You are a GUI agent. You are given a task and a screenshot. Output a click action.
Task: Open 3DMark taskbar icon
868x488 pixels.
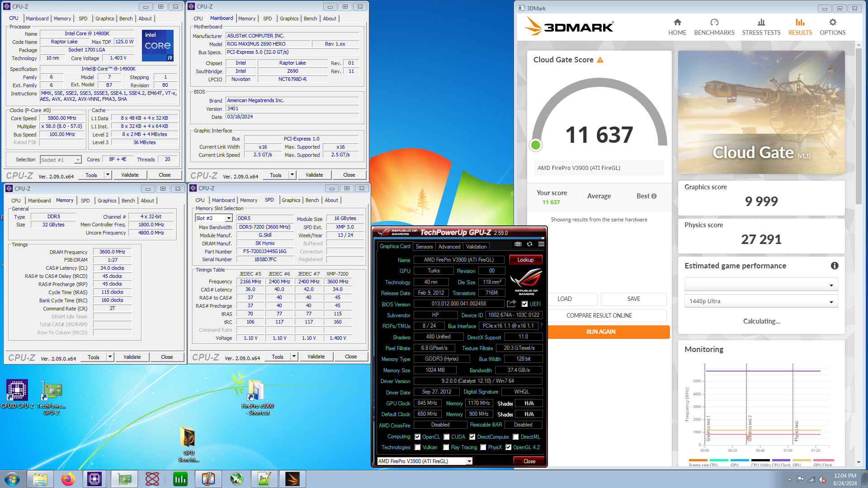pos(292,479)
